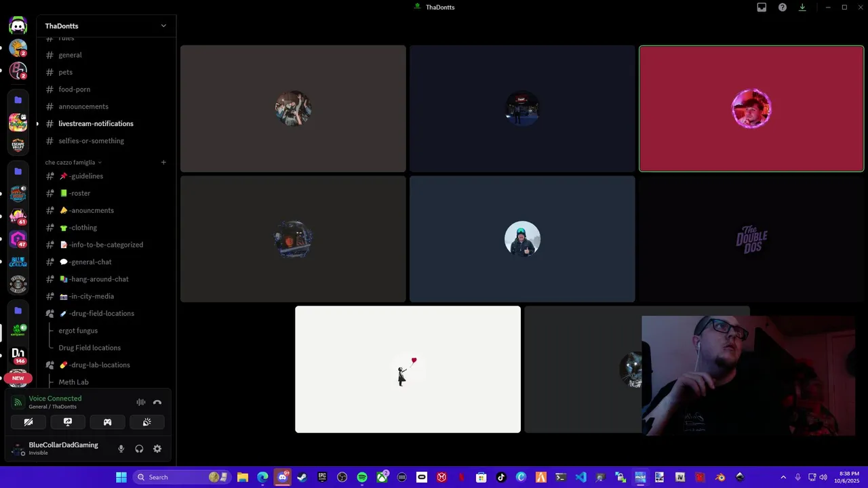Open Discord help question mark icon
868x488 pixels.
pos(783,7)
